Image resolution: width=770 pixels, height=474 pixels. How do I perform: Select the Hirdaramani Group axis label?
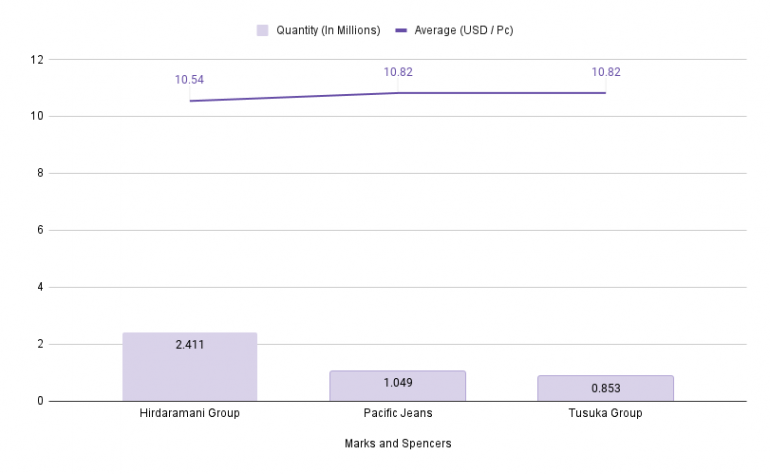tap(190, 413)
